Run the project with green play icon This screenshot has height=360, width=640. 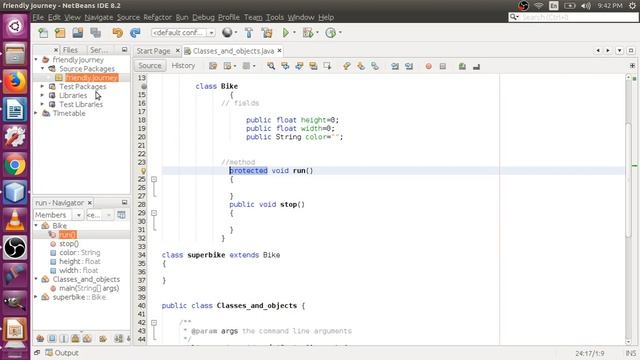pos(286,33)
